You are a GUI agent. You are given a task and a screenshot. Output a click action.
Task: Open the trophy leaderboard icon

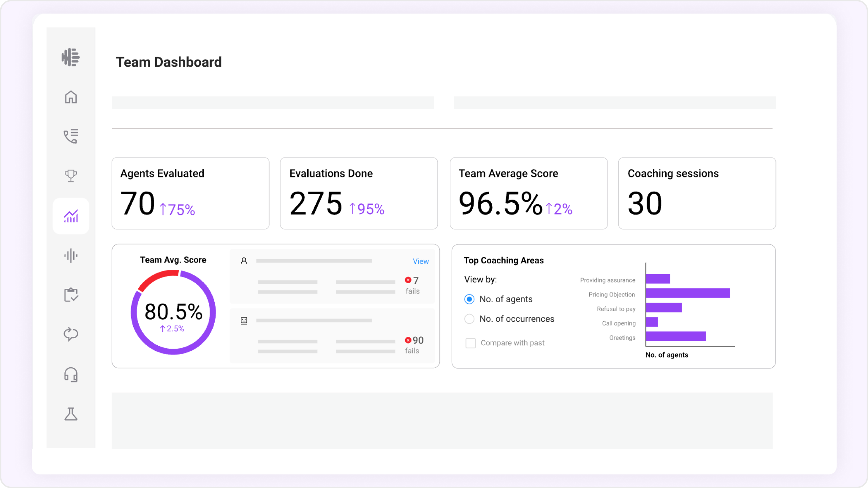click(71, 176)
